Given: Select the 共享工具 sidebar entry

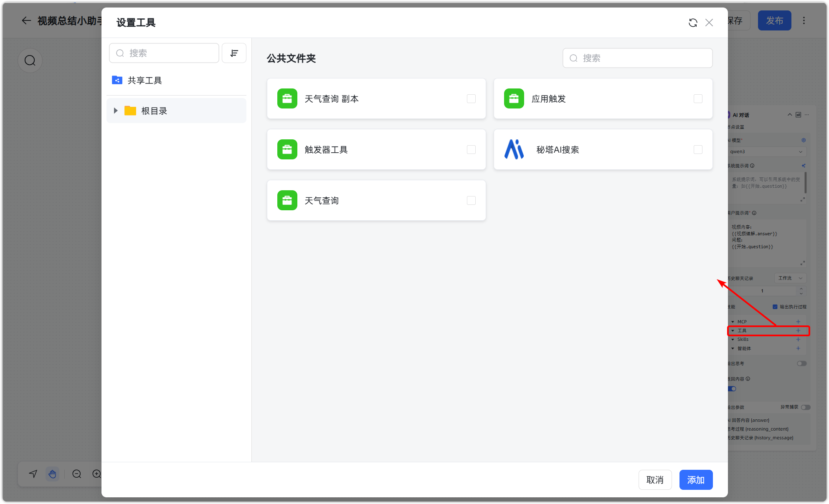Looking at the screenshot, I should 145,80.
